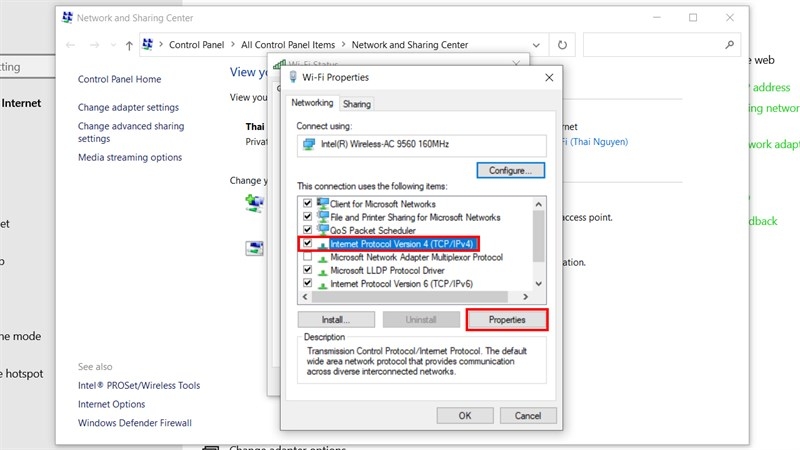Open Change adapter settings link
Viewport: 800px width, 450px height.
click(128, 107)
